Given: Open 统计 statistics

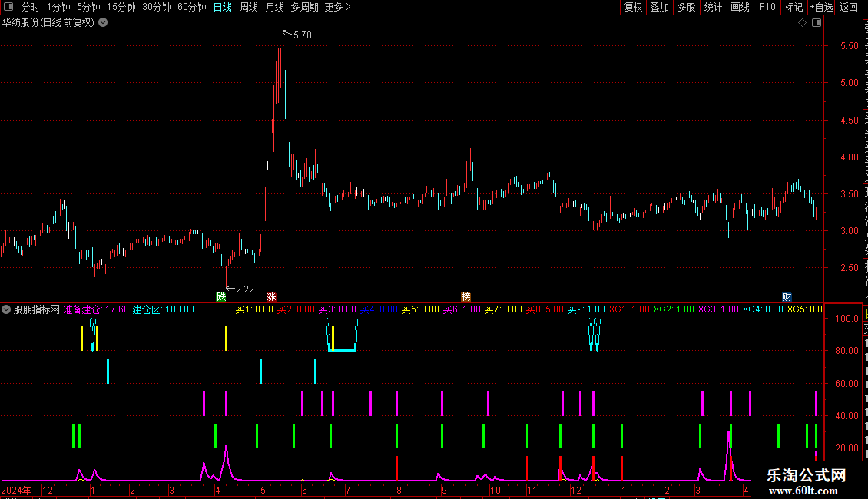Looking at the screenshot, I should pyautogui.click(x=712, y=7).
